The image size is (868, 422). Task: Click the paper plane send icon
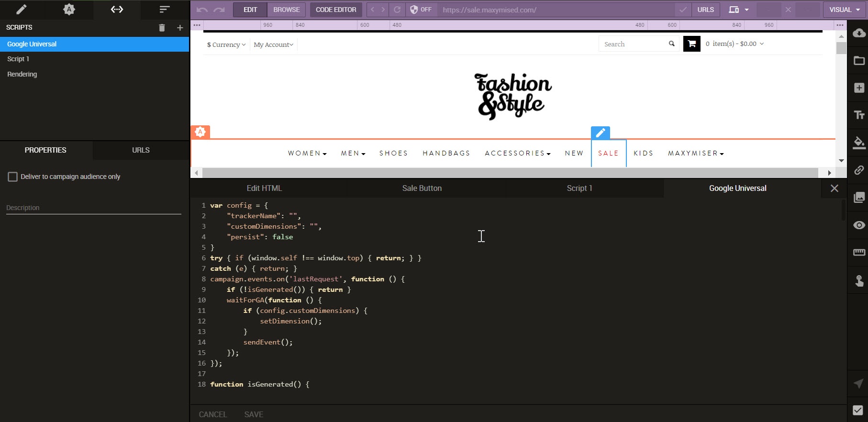[x=859, y=383]
